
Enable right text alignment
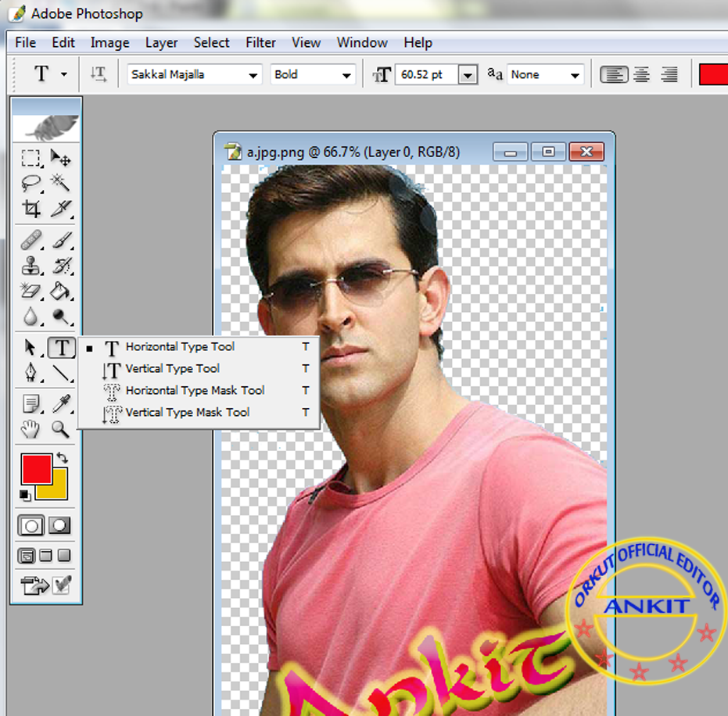click(x=668, y=74)
